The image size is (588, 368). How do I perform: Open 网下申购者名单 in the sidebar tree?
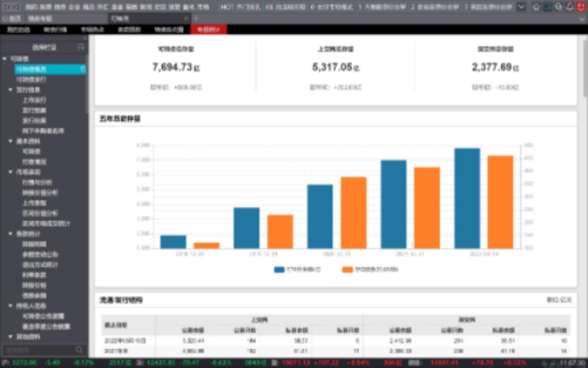point(43,131)
